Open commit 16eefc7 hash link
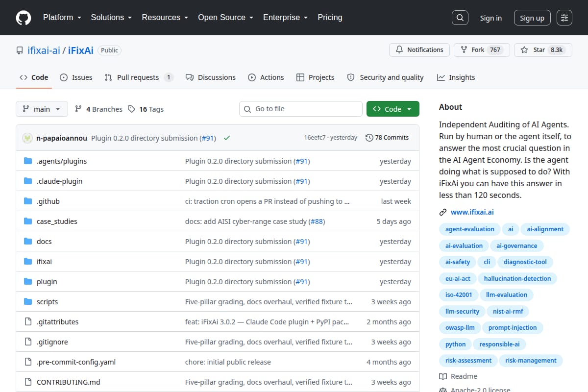This screenshot has width=588, height=392. point(315,138)
